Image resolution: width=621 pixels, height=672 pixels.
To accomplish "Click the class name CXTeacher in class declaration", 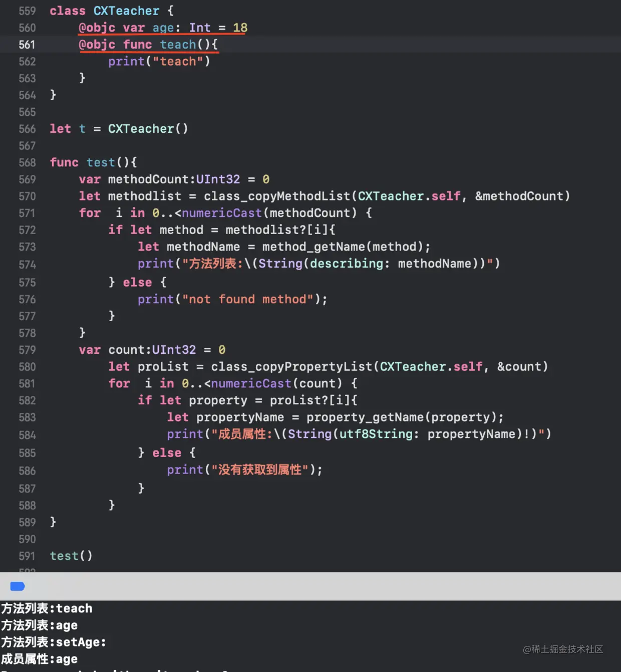I will coord(126,11).
